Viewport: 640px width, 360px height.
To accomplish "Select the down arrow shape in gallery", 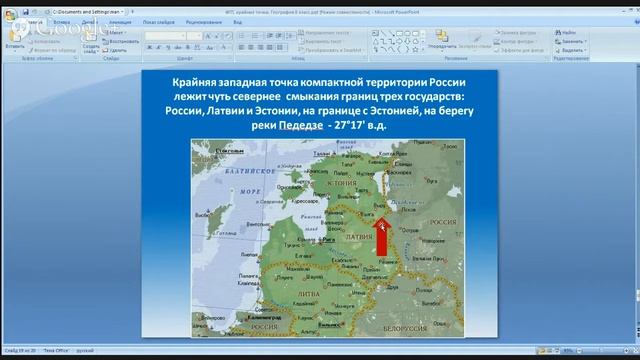I will pos(407,42).
